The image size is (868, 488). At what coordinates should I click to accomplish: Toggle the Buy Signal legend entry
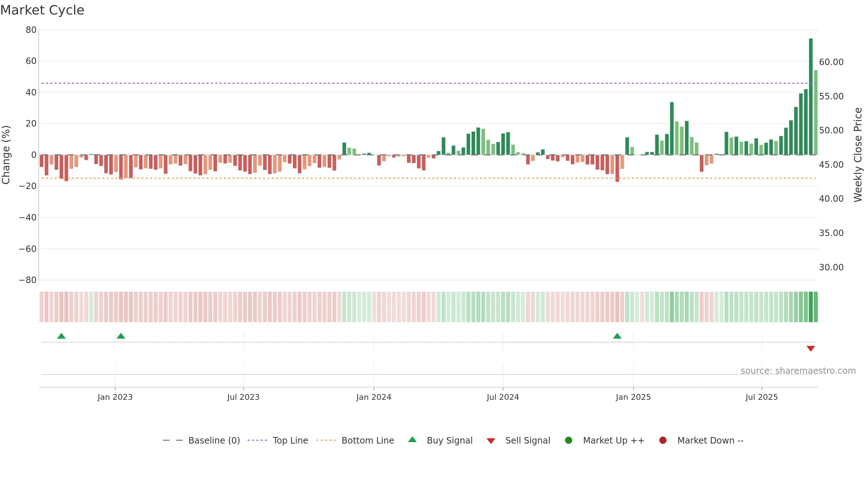(440, 440)
